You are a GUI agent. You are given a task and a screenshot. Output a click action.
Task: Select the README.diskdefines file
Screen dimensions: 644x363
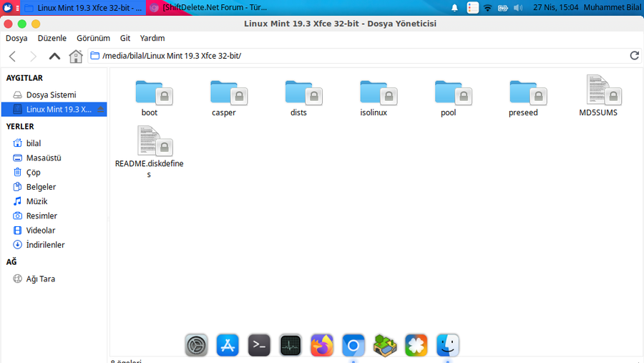pyautogui.click(x=149, y=152)
